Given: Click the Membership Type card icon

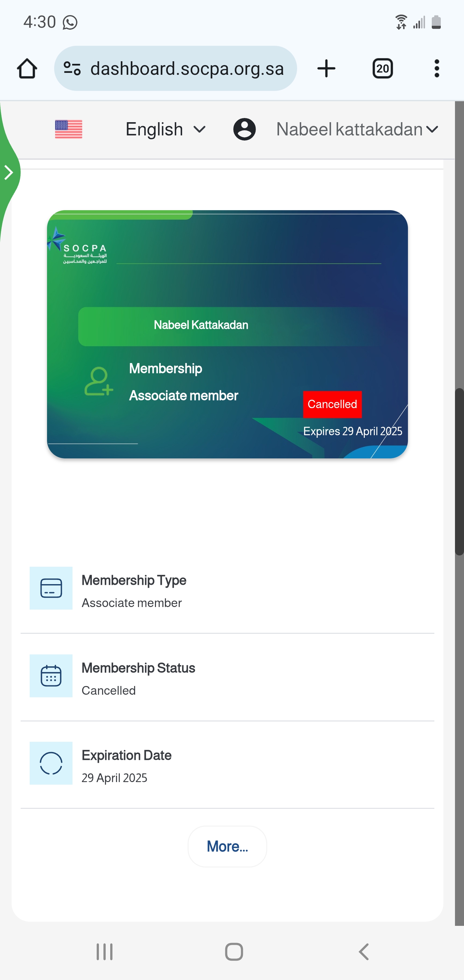Looking at the screenshot, I should coord(51,588).
